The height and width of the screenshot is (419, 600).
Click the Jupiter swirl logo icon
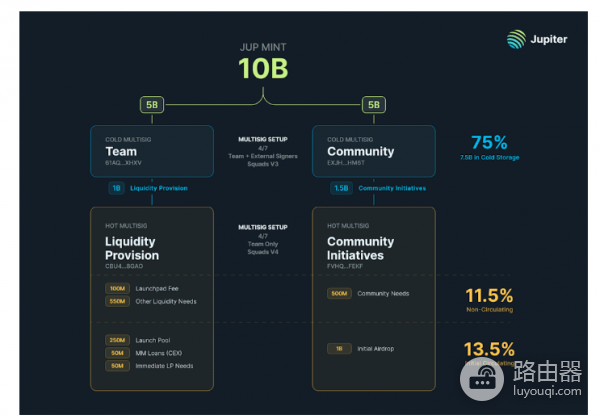pyautogui.click(x=516, y=40)
